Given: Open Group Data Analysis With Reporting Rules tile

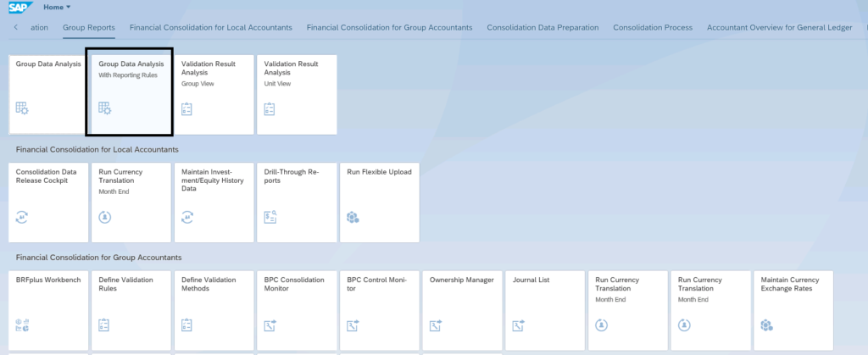Looking at the screenshot, I should [x=131, y=94].
